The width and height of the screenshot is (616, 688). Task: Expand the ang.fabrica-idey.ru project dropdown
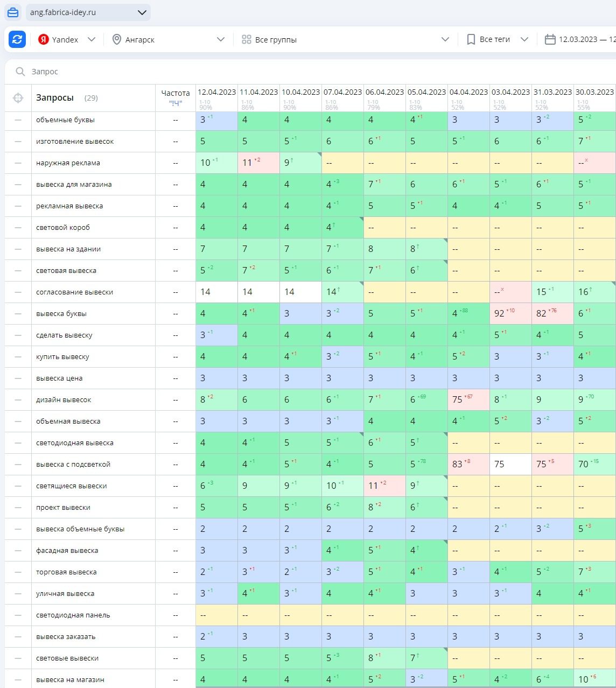(142, 12)
